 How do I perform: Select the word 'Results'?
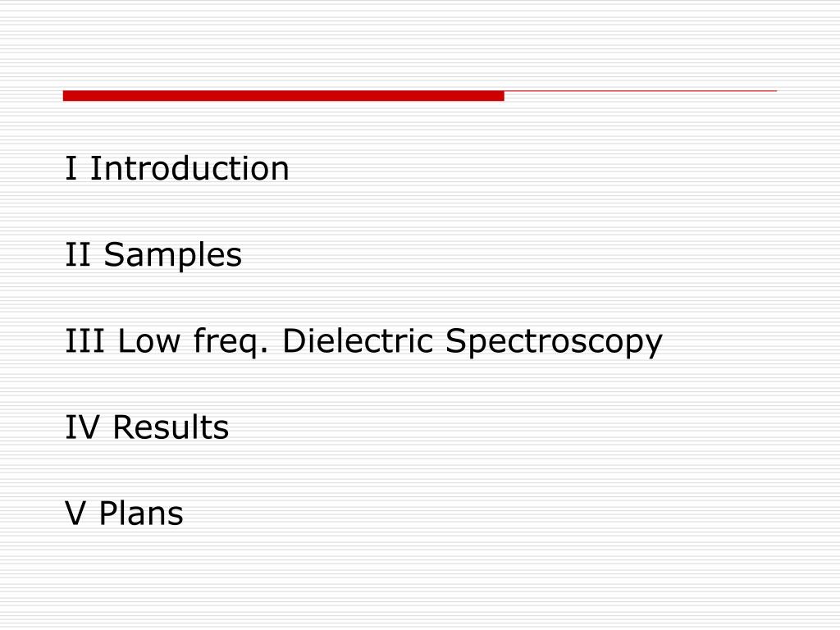point(171,427)
